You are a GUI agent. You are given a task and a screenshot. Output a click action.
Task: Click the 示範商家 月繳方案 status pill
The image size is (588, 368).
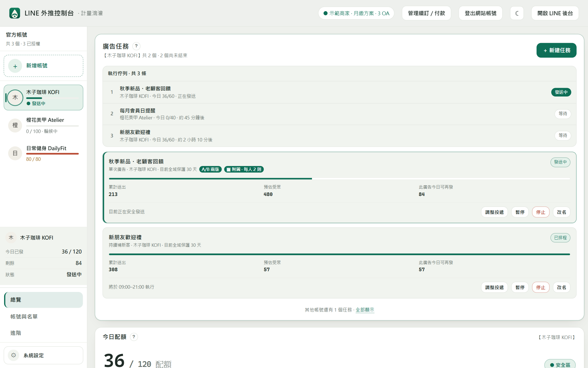(356, 13)
